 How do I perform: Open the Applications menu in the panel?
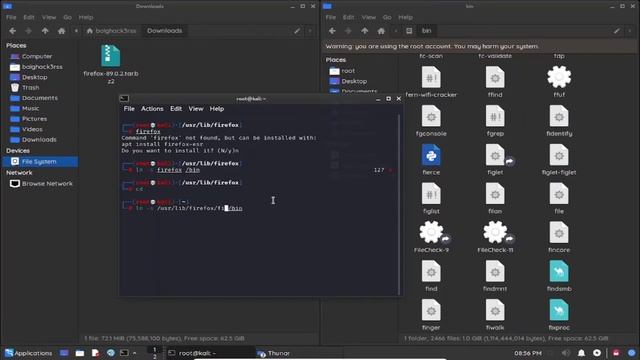(x=29, y=353)
